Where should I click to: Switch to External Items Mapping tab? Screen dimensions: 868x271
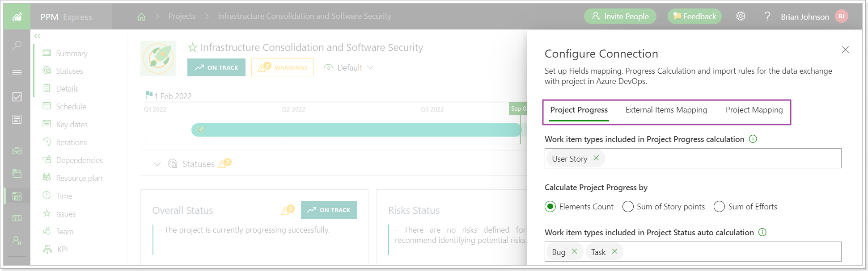pyautogui.click(x=666, y=110)
